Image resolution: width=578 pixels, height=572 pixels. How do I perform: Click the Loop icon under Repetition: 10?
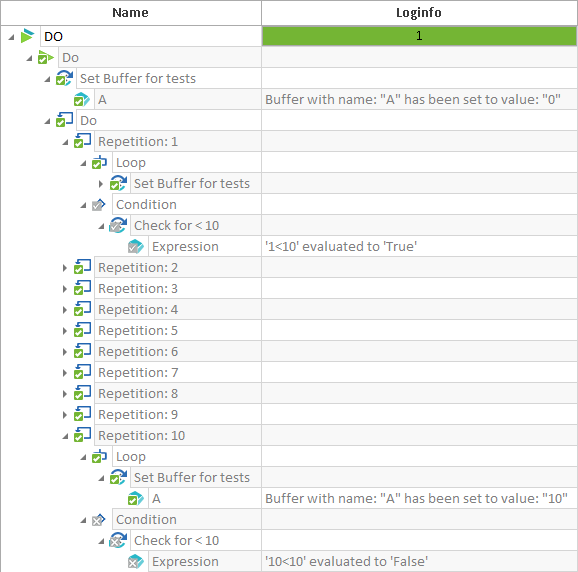[x=100, y=456]
